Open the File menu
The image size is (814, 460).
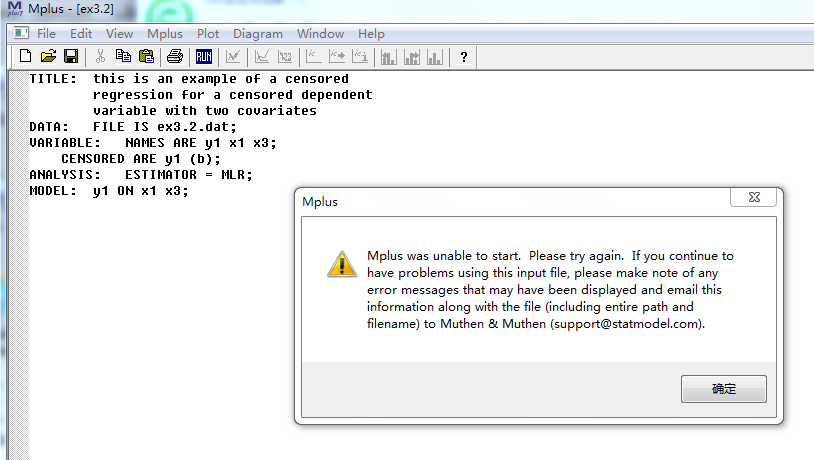click(x=46, y=34)
